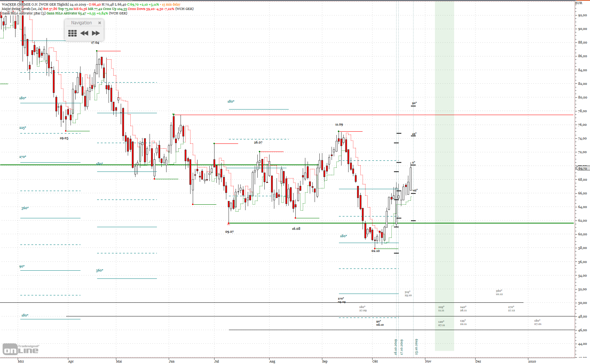Click the 135° 22.11 cycle label
This screenshot has height=364, width=590.
[x=463, y=322]
